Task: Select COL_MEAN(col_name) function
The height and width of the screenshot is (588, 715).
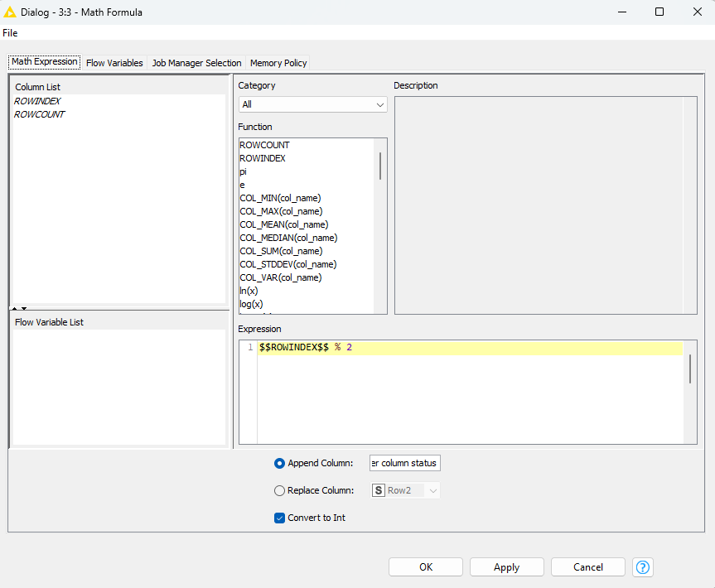Action: click(x=284, y=224)
